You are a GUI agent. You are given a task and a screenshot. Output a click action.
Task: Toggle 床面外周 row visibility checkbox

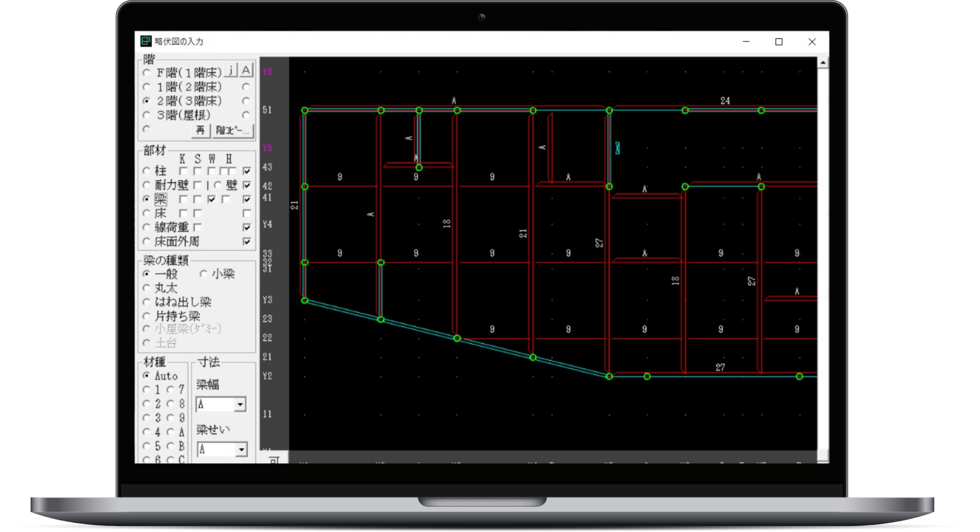(x=247, y=241)
